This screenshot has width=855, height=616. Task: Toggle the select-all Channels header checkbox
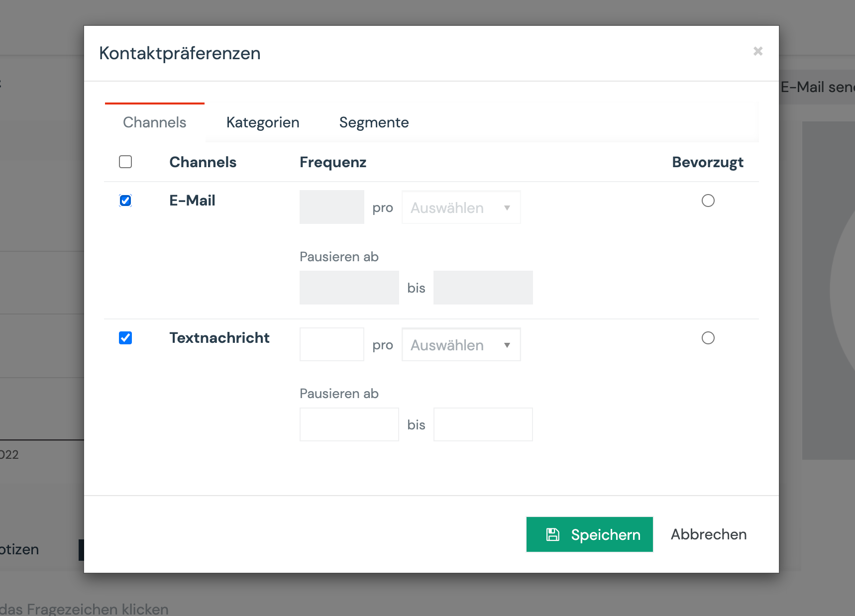(x=125, y=162)
